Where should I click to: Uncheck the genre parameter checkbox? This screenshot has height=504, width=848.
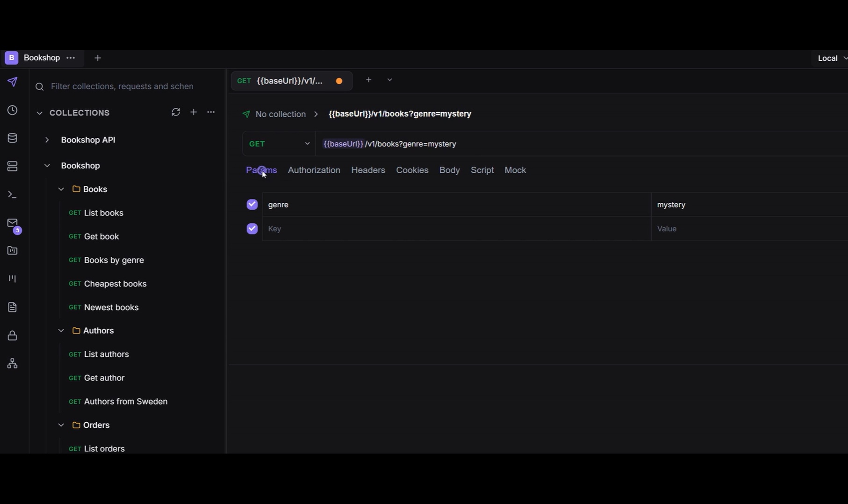[x=252, y=205]
